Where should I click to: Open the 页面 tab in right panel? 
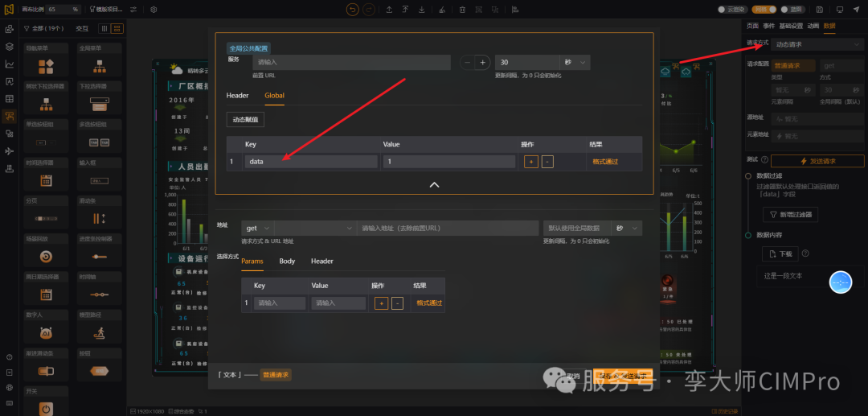pos(752,26)
